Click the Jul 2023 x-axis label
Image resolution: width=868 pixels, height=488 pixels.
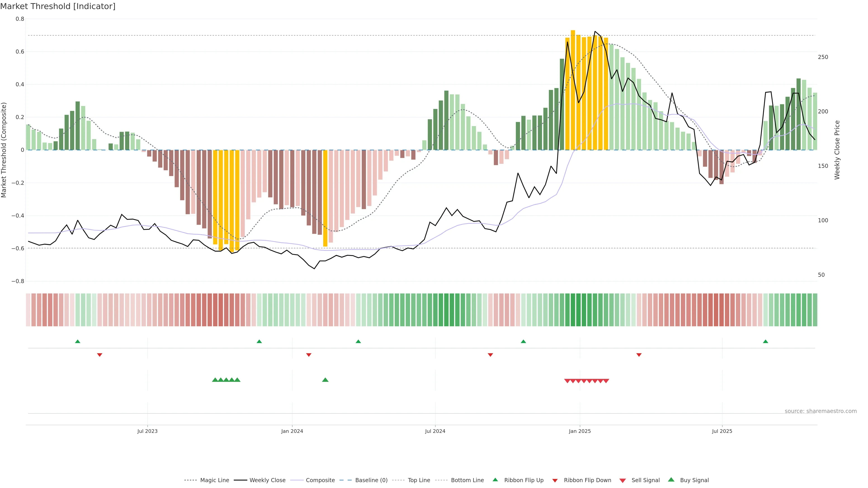click(147, 431)
